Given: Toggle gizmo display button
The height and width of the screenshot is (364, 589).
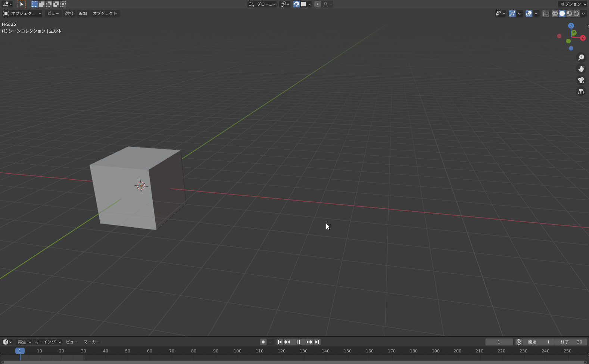Looking at the screenshot, I should [x=512, y=13].
